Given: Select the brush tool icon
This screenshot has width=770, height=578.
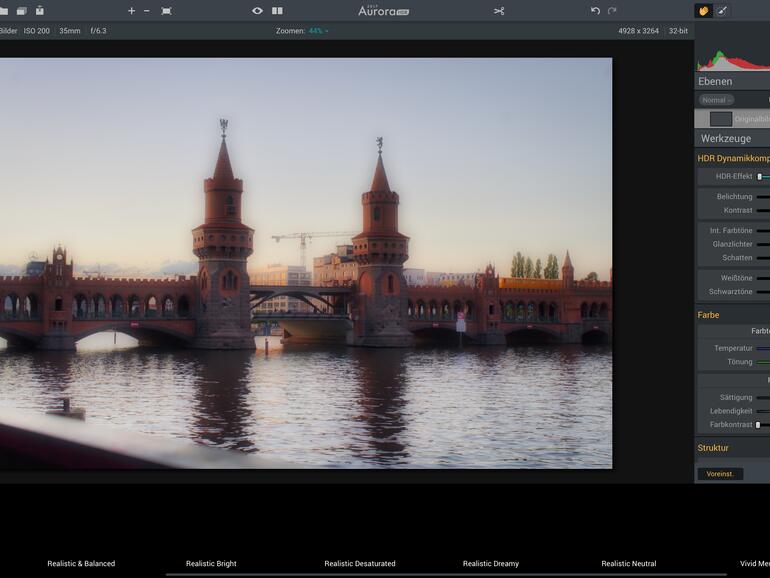Looking at the screenshot, I should click(x=722, y=11).
